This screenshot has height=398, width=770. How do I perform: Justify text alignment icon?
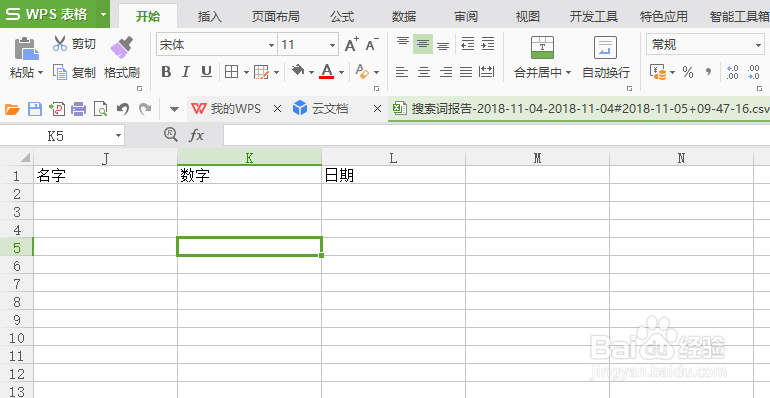466,73
